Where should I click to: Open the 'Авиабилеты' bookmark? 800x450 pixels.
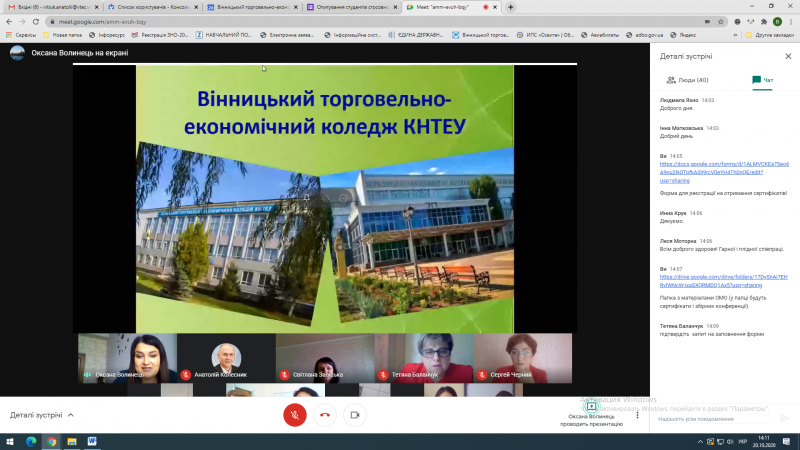[600, 35]
